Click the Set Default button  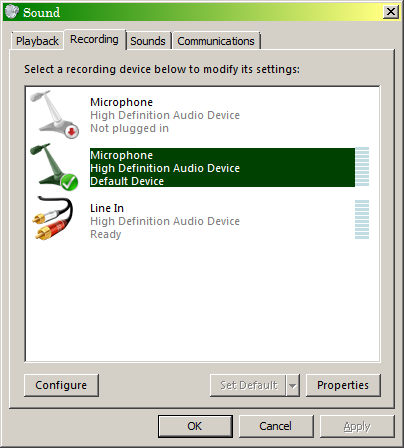click(248, 386)
